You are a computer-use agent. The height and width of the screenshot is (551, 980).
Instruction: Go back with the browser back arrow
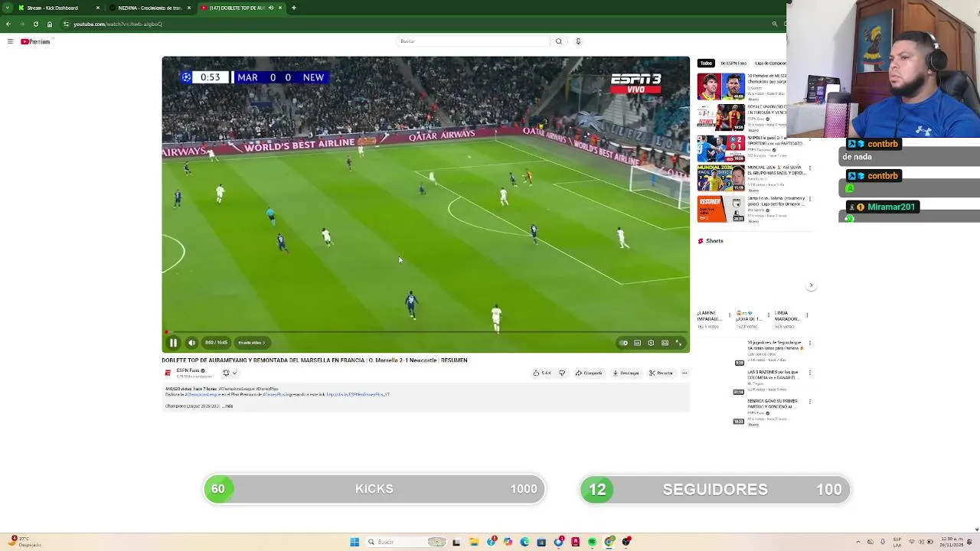(x=8, y=24)
